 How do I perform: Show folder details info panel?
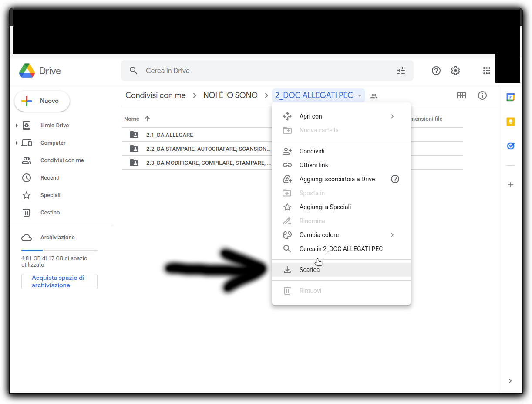click(x=482, y=95)
